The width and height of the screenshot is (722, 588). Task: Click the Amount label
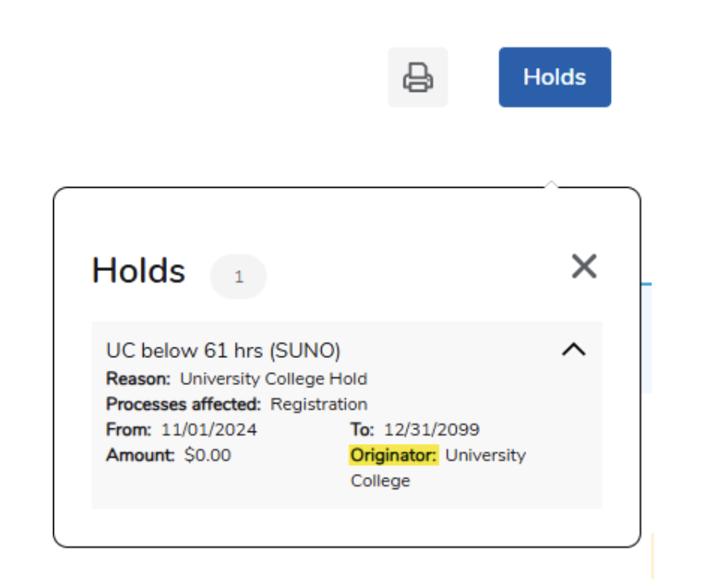141,455
